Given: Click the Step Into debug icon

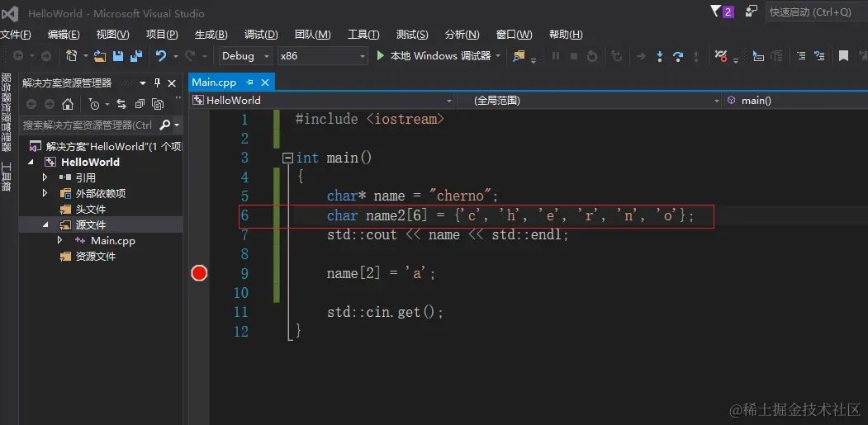Looking at the screenshot, I should (x=660, y=56).
